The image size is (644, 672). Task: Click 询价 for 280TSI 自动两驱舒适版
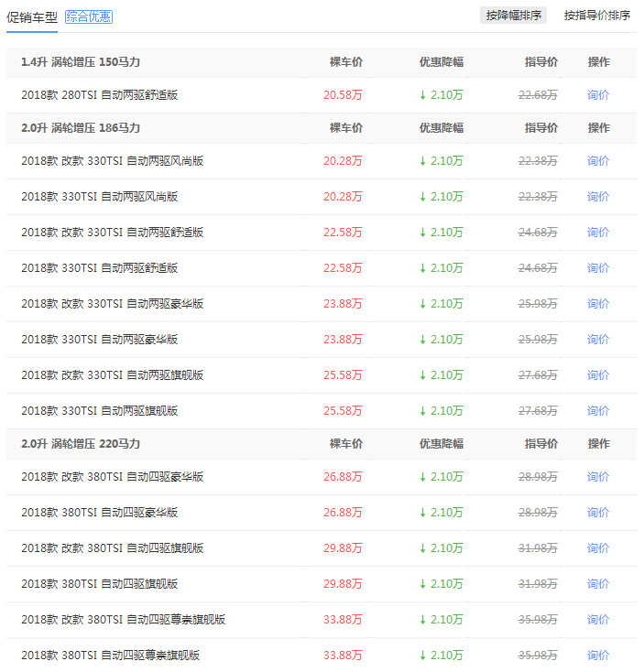point(598,94)
